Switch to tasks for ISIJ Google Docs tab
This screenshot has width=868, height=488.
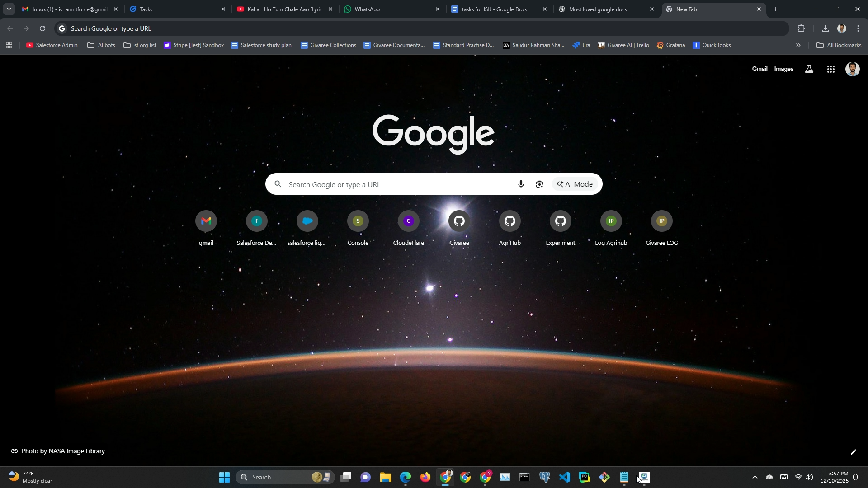[x=494, y=9]
